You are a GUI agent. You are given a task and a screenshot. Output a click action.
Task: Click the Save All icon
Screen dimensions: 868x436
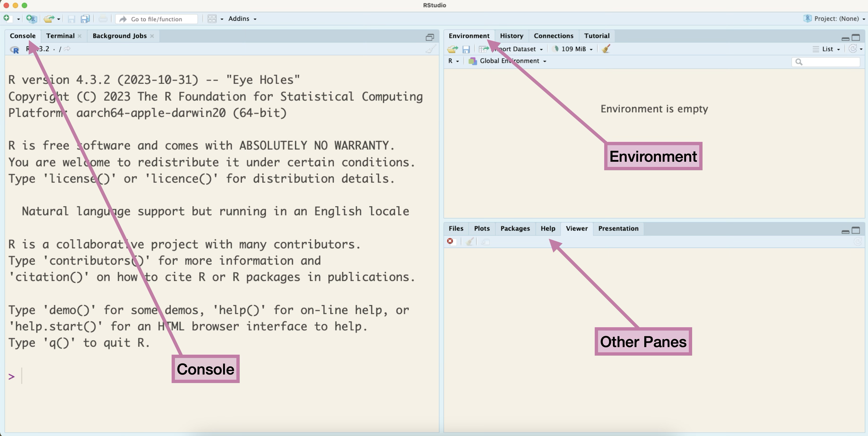pyautogui.click(x=85, y=19)
